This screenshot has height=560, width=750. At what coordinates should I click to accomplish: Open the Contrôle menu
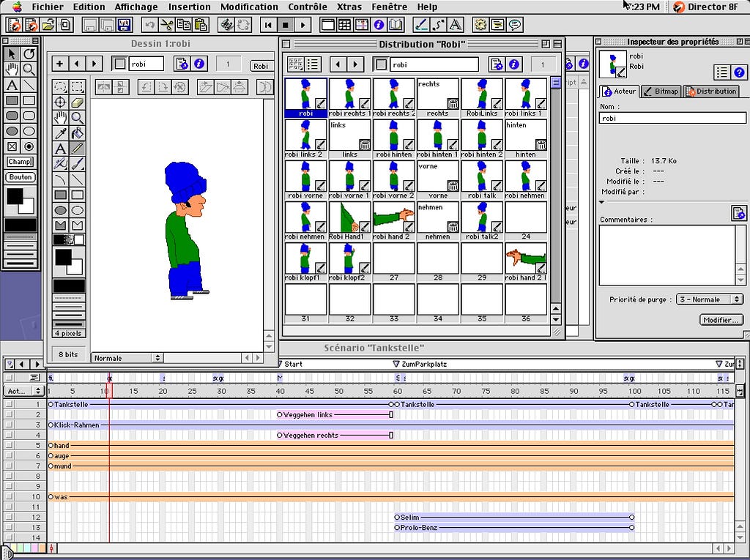tap(308, 7)
